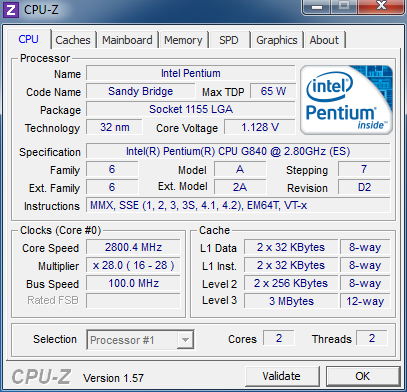Select the CPU tab

click(x=29, y=39)
